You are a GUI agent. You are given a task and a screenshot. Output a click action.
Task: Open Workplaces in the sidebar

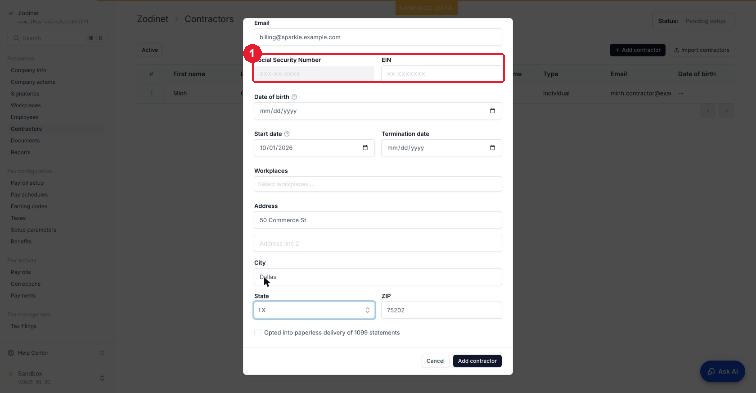(26, 105)
